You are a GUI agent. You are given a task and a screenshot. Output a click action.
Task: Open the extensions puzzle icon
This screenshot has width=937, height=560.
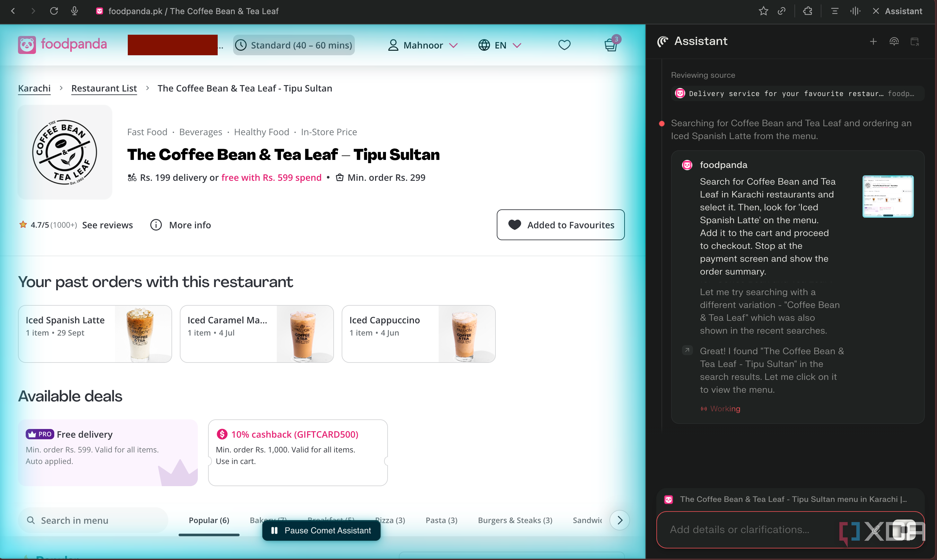coord(808,11)
